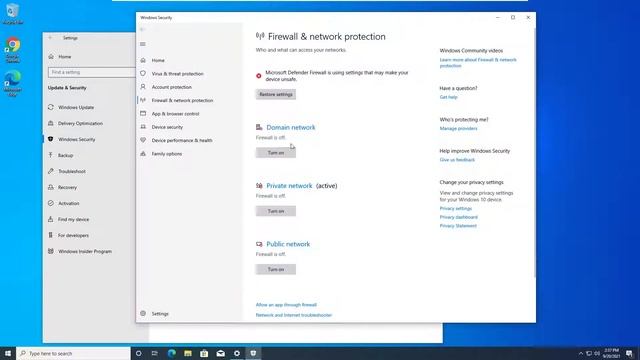The image size is (640, 360).
Task: Click the Account protection person icon
Action: pyautogui.click(x=143, y=87)
